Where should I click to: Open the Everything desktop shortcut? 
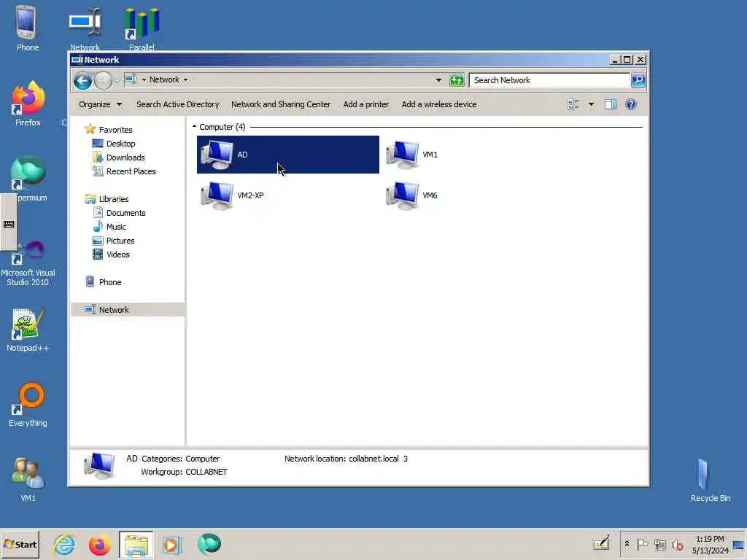pyautogui.click(x=28, y=405)
